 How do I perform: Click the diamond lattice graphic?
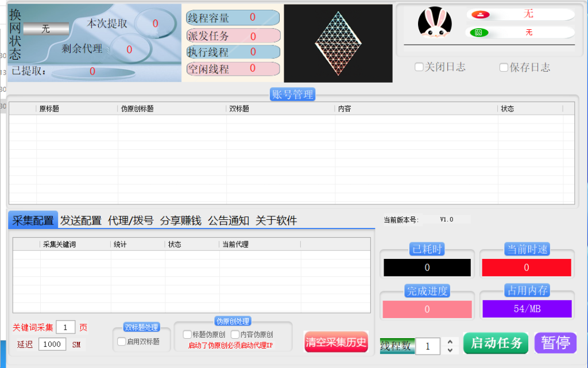(x=338, y=44)
